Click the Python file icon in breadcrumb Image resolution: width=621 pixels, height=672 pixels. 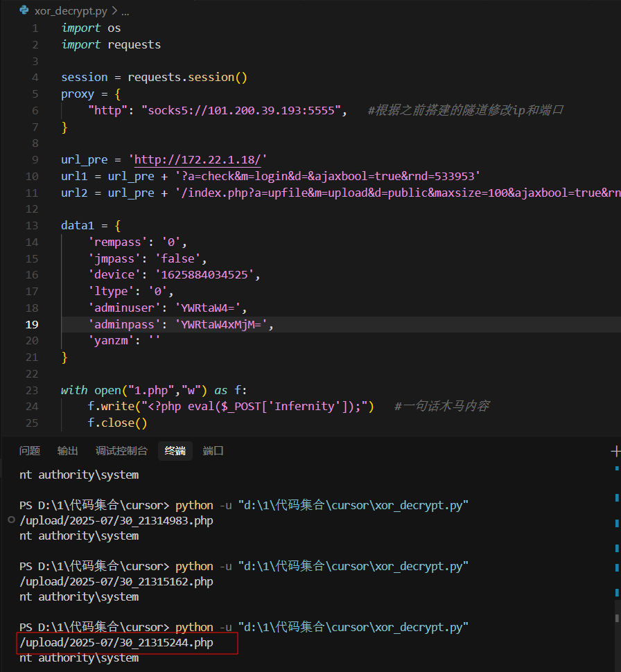[x=24, y=10]
